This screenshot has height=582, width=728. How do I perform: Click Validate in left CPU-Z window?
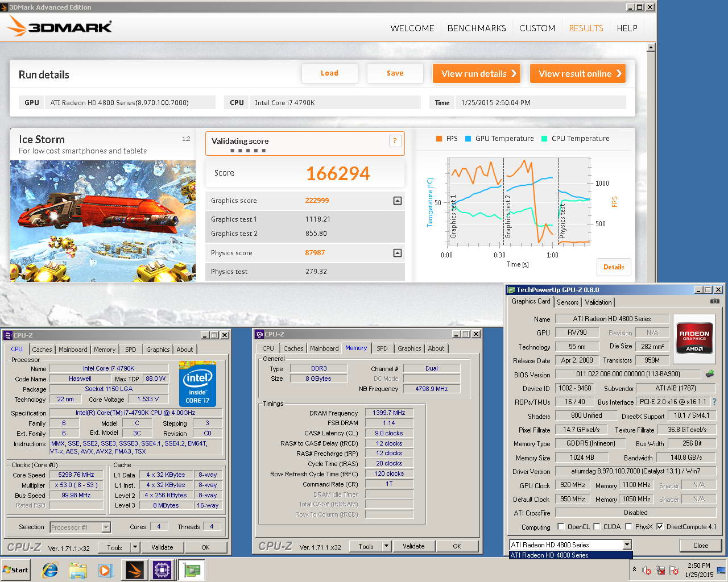(162, 547)
